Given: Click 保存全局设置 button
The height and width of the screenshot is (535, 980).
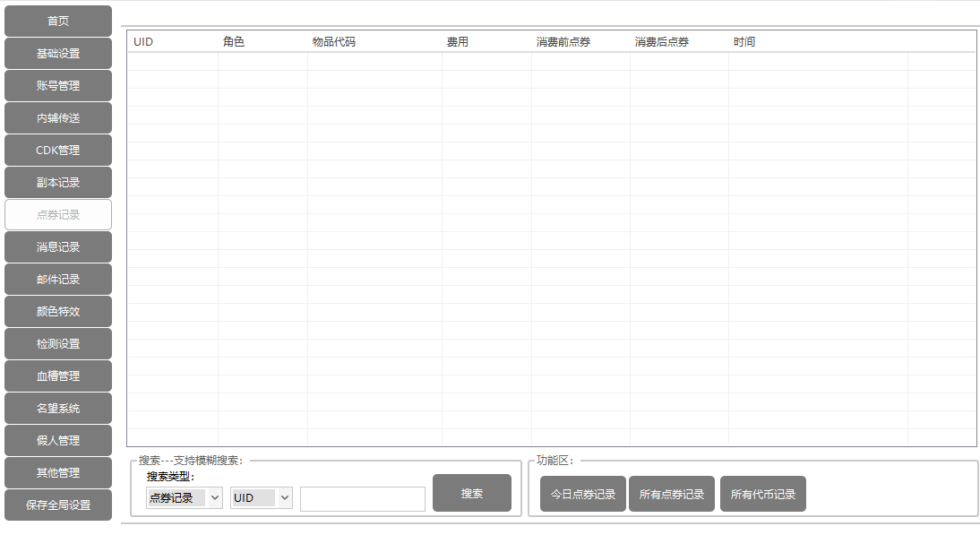Looking at the screenshot, I should click(58, 505).
